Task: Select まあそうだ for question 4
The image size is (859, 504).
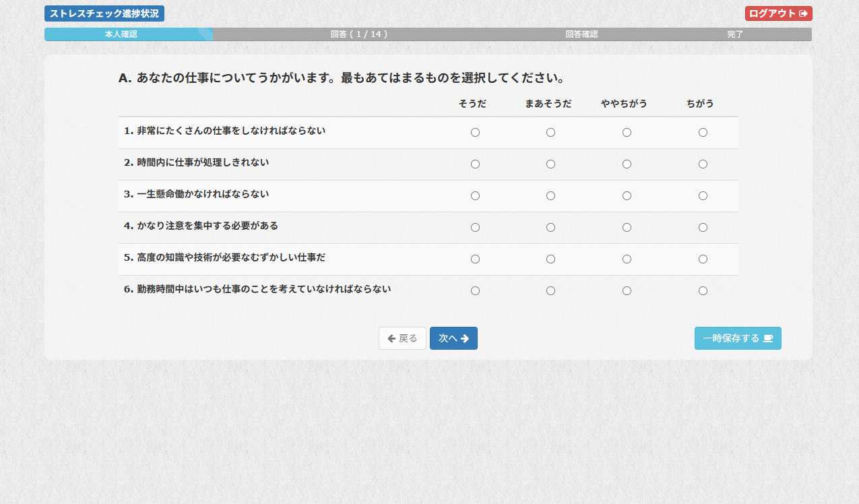Action: pos(550,228)
